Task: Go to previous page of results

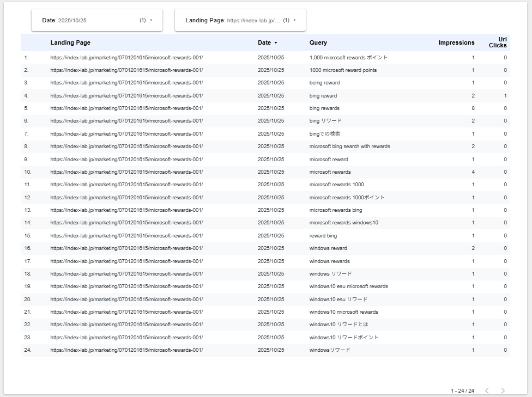Action: 487,390
